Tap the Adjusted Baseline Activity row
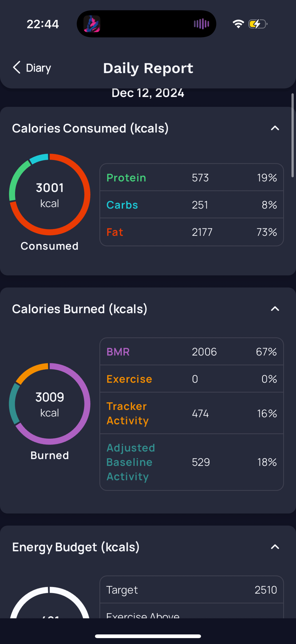Image resolution: width=296 pixels, height=644 pixels. pyautogui.click(x=192, y=462)
